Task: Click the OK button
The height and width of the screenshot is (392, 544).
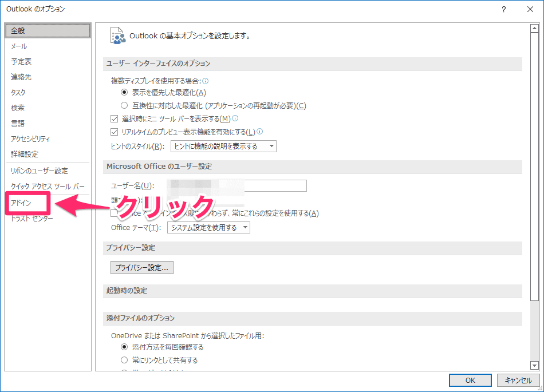Action: point(470,381)
